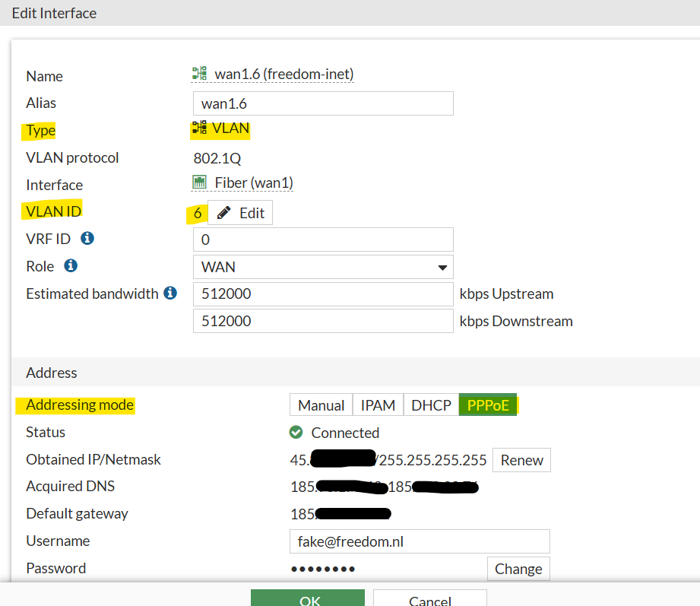The height and width of the screenshot is (606, 700).
Task: Click the VLAN icon next to wan1.6 name
Action: tap(200, 74)
